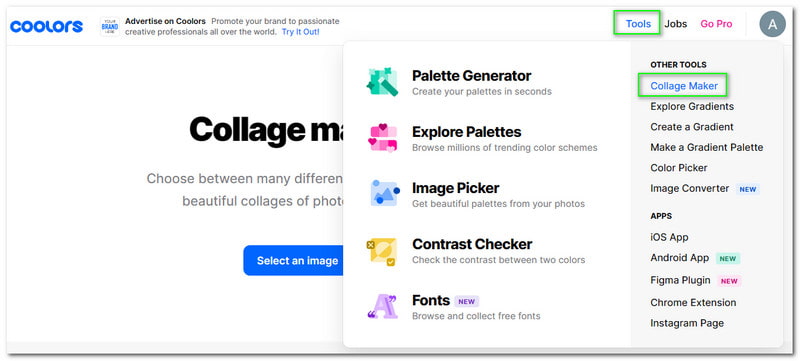Open the Jobs menu item
The height and width of the screenshot is (361, 800).
tap(676, 24)
